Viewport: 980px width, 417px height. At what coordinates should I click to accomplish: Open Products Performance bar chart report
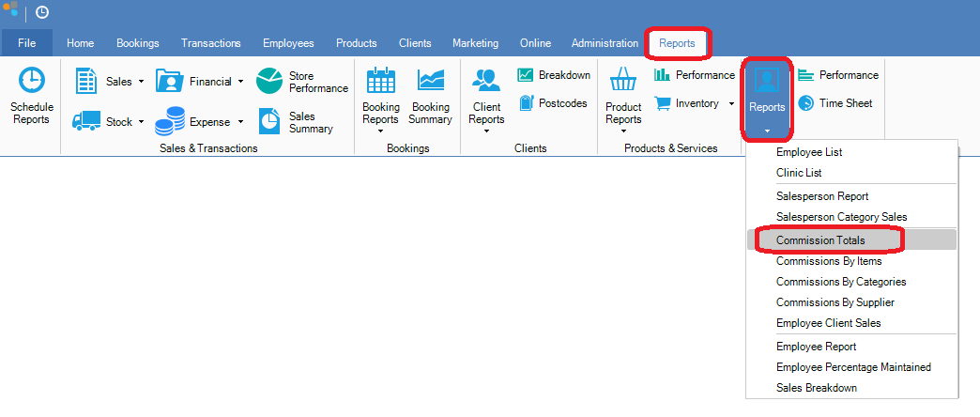tap(663, 75)
